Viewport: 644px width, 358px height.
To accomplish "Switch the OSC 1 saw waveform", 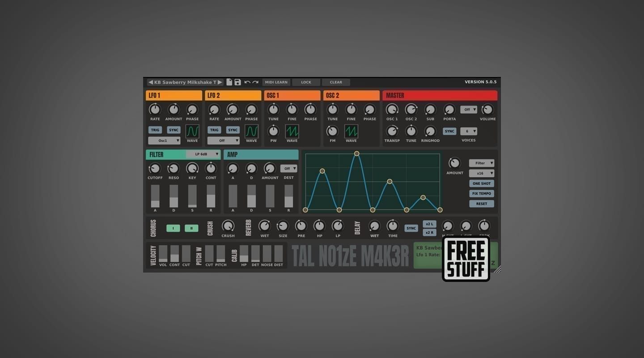I will (x=292, y=132).
